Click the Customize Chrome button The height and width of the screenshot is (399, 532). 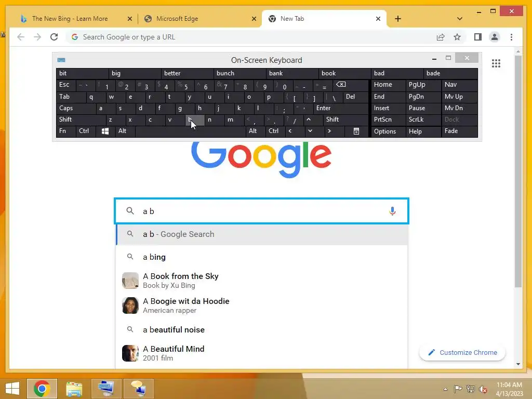click(x=462, y=353)
